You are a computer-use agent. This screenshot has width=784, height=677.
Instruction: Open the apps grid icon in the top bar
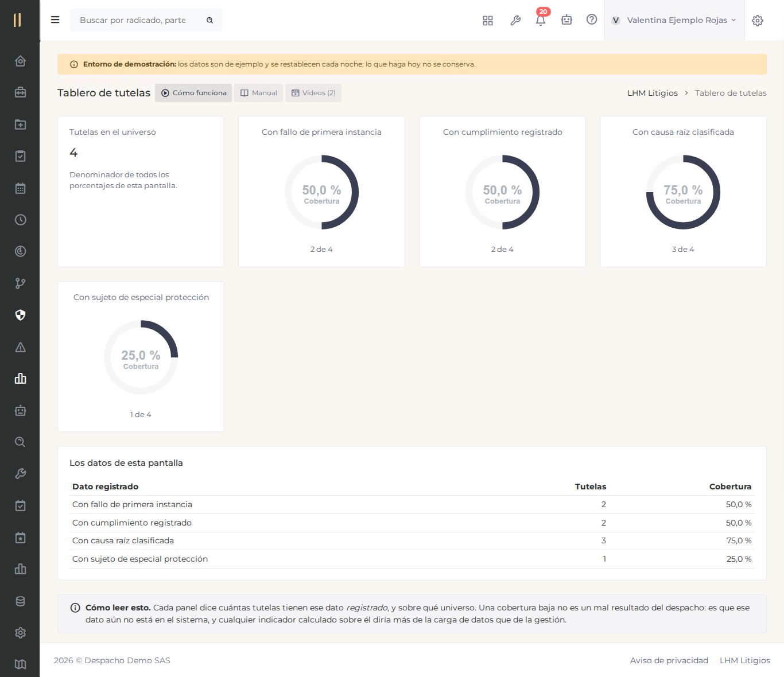pos(488,20)
